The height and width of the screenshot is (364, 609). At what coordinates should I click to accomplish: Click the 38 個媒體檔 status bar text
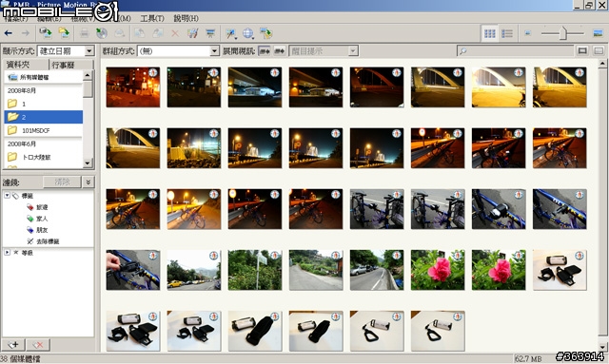click(20, 358)
